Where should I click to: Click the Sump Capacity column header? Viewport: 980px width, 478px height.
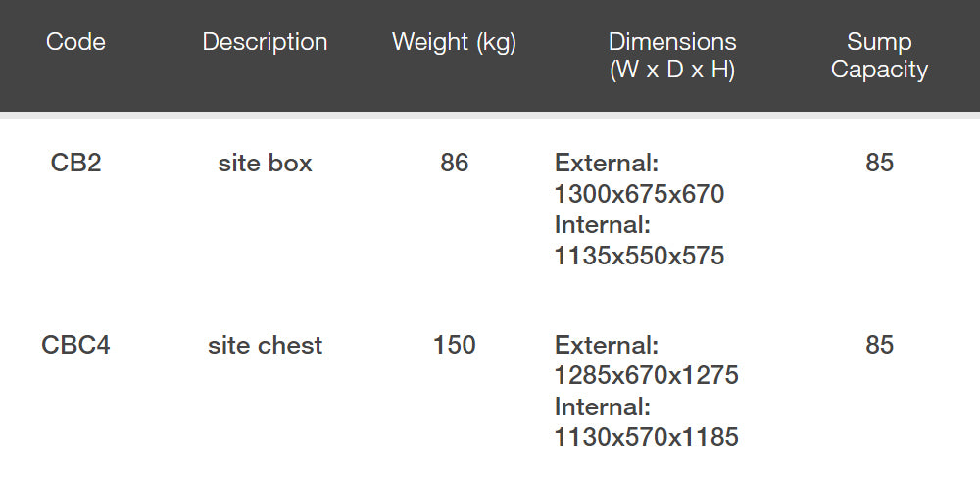[879, 56]
